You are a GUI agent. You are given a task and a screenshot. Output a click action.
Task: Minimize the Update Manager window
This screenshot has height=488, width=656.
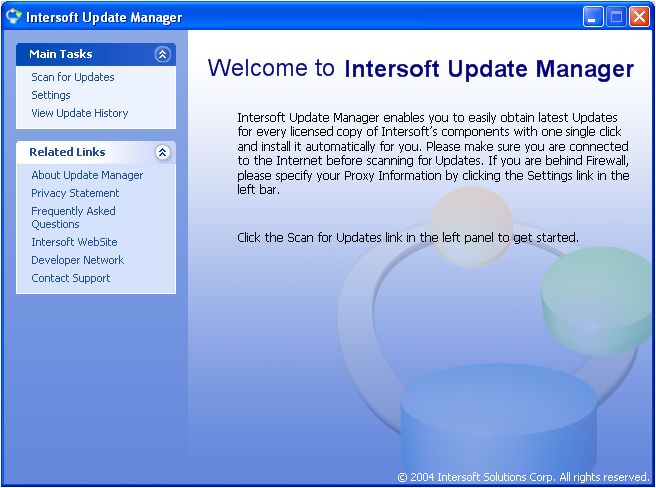tap(593, 17)
